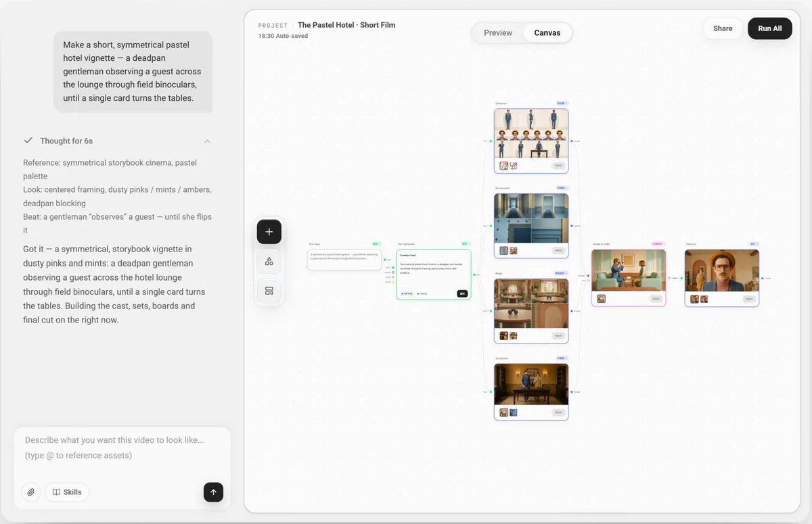
Task: Click the book icon on Skills
Action: [57, 492]
